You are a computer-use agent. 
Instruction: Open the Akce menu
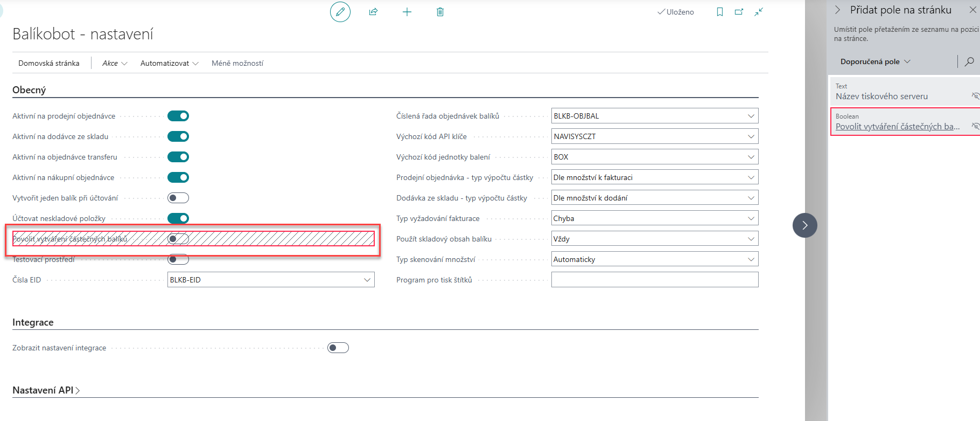pyautogui.click(x=114, y=63)
